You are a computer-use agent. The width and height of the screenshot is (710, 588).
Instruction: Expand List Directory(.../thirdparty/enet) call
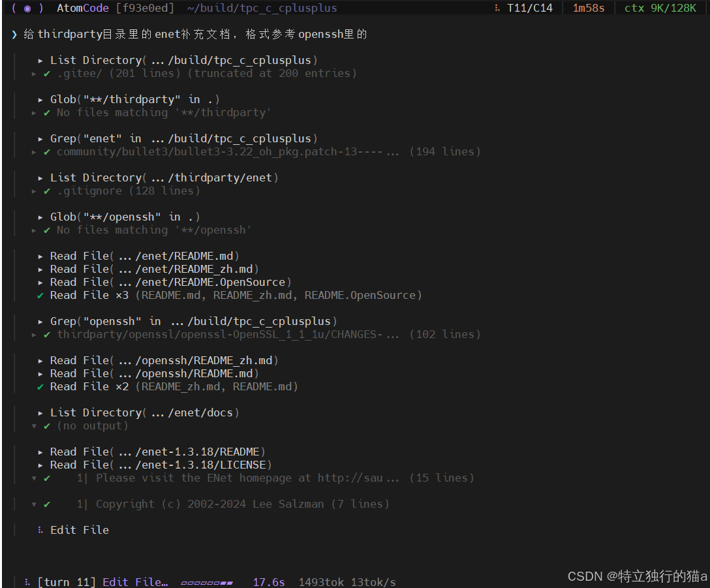point(40,178)
